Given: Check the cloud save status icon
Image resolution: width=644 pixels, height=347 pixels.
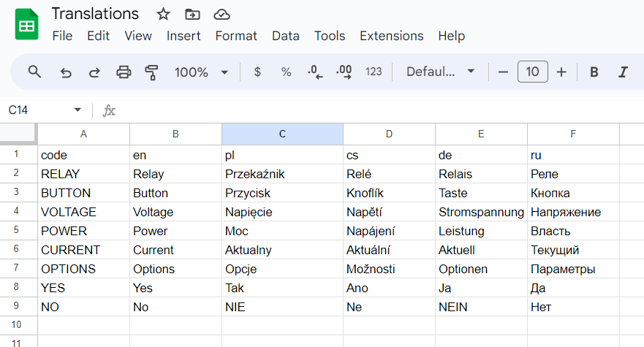Looking at the screenshot, I should pyautogui.click(x=221, y=15).
